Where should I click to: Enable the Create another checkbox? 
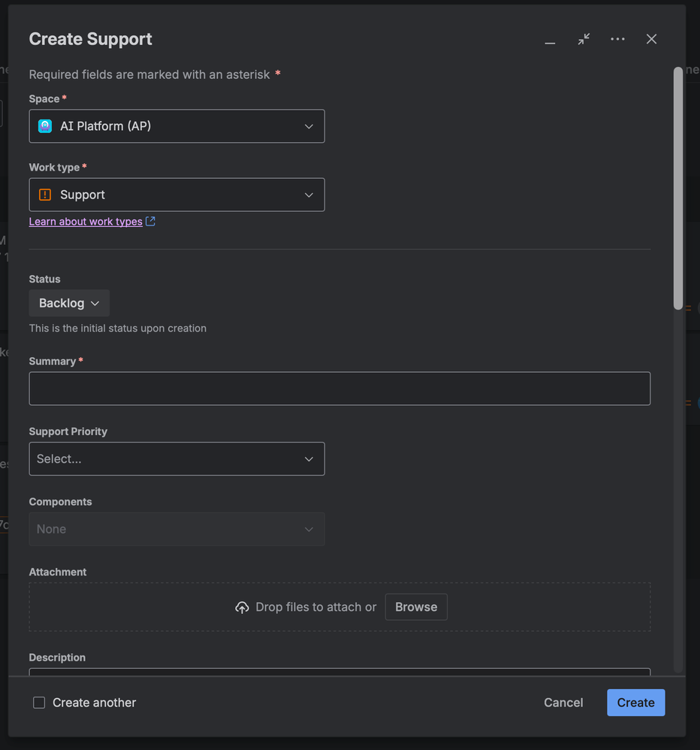tap(39, 703)
